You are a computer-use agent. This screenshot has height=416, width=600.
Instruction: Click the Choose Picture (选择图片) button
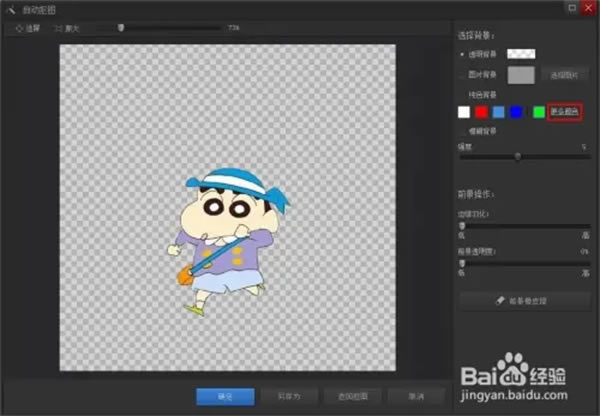pos(564,75)
